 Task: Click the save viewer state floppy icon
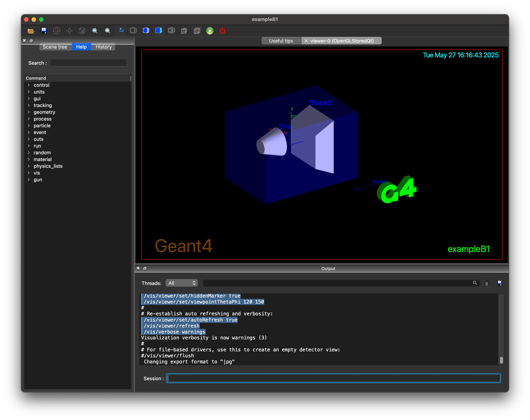click(x=44, y=31)
